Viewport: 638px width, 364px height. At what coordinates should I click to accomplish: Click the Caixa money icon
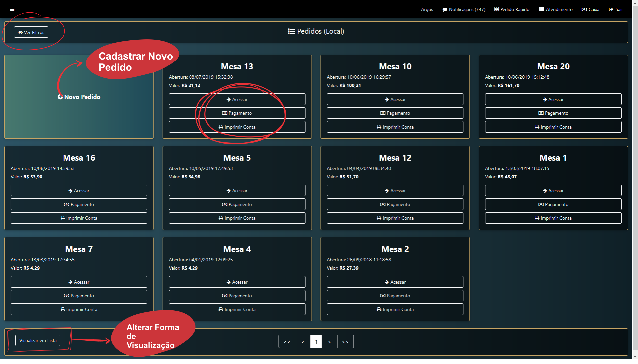584,9
